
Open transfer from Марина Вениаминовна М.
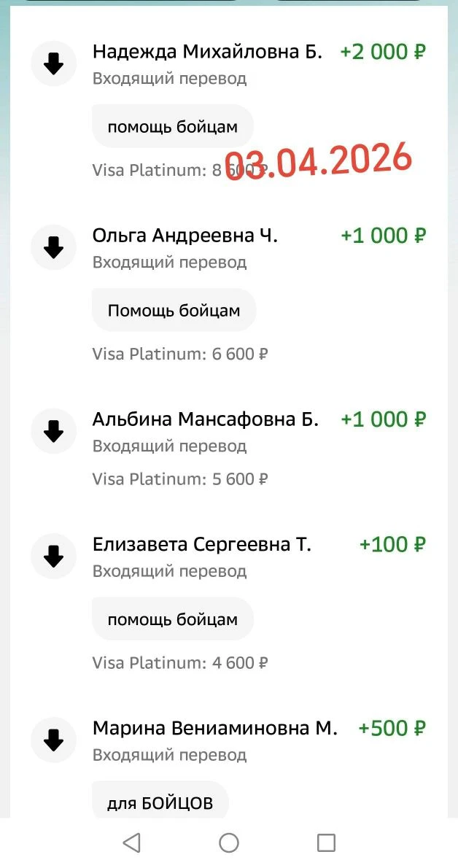click(214, 729)
